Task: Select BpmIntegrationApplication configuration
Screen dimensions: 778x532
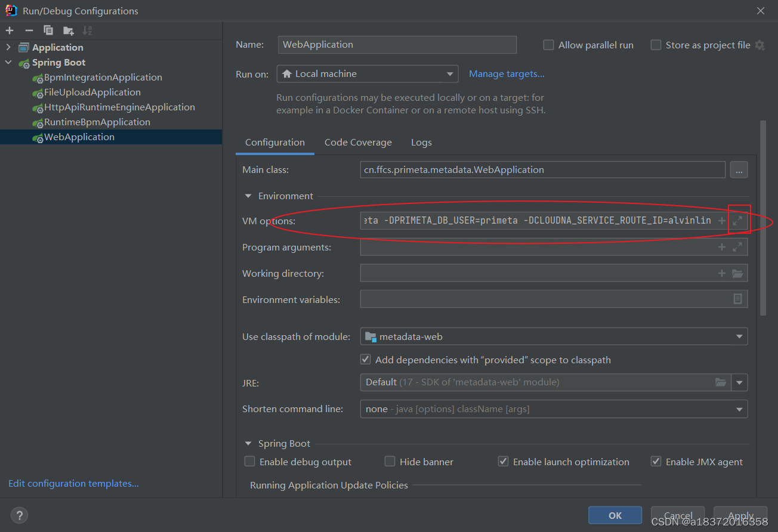Action: [x=103, y=78]
